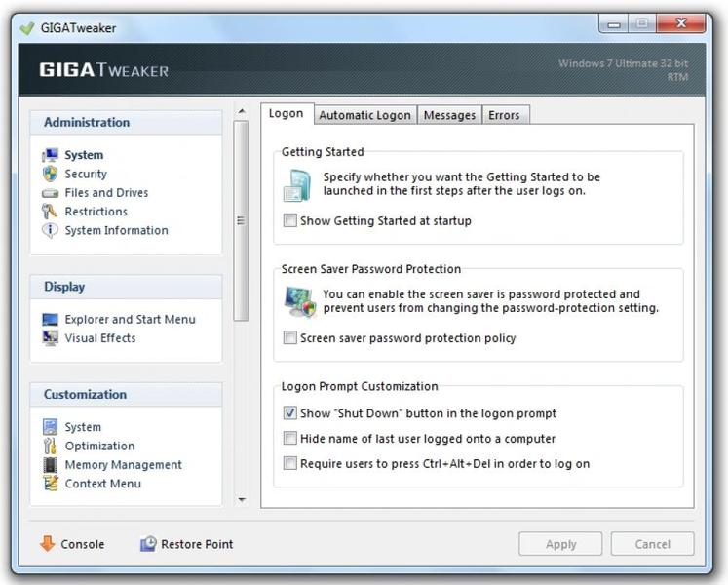Viewport: 728px width, 585px height.
Task: Click the Visual Effects icon
Action: (x=50, y=338)
